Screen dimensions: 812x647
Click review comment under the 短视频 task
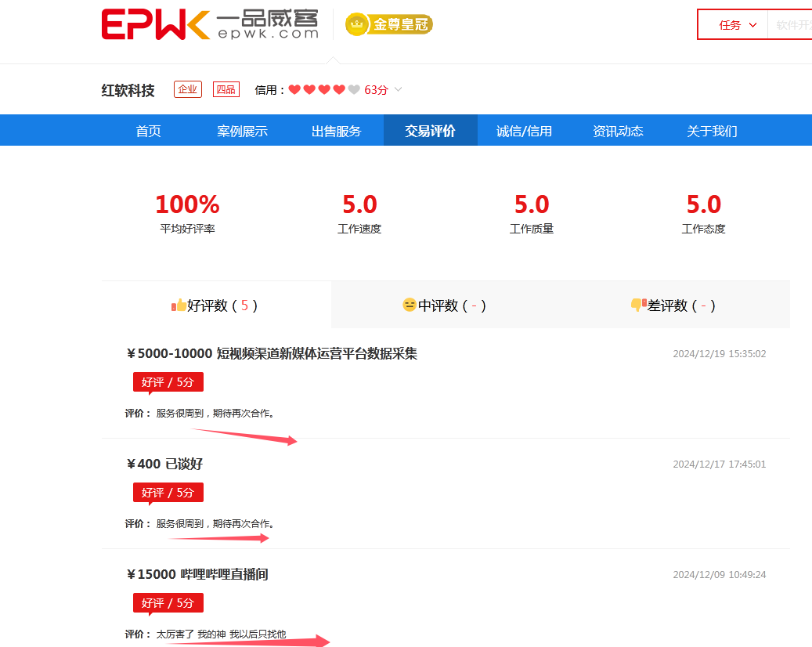pyautogui.click(x=215, y=413)
